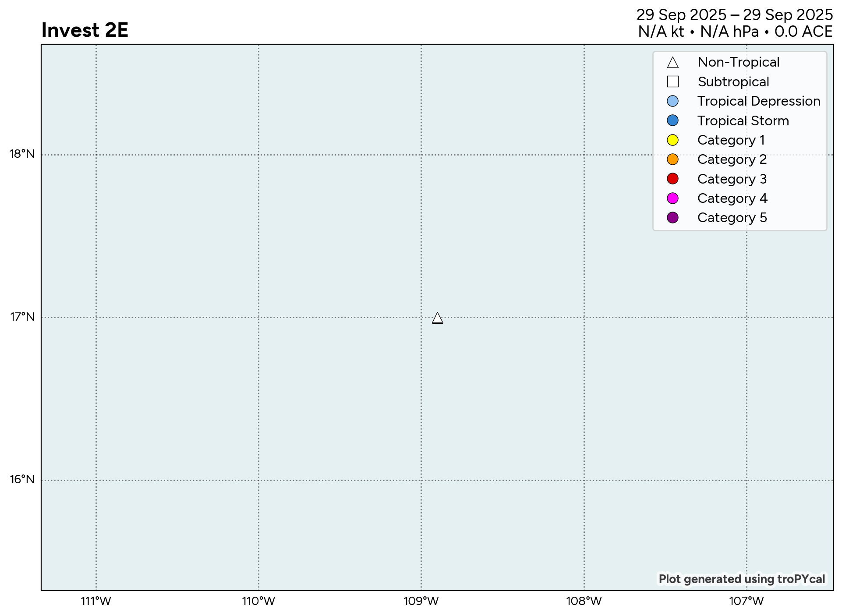
Task: Click the Category 1 yellow legend circle
Action: [x=672, y=140]
